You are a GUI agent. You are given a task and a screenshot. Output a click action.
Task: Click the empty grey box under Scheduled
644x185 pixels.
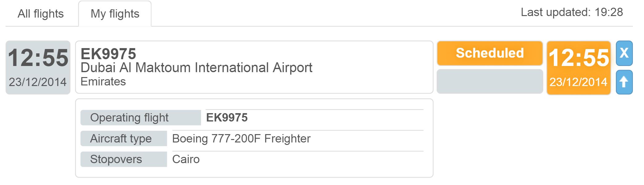[490, 81]
